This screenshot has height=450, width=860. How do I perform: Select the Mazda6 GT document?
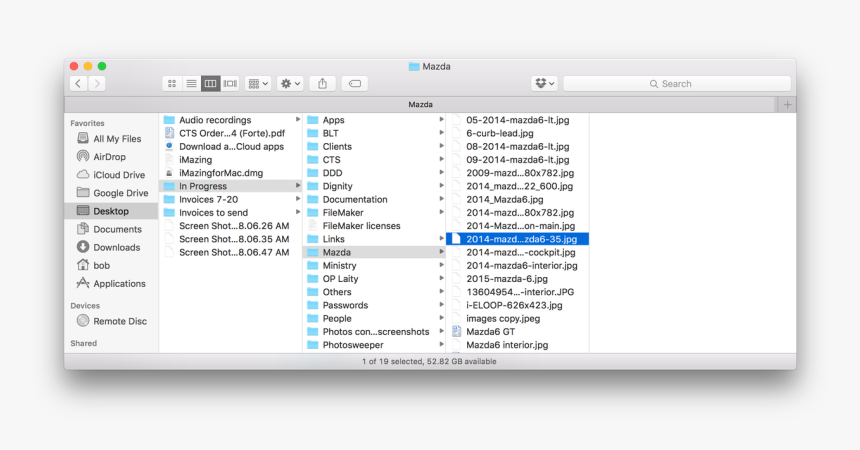(x=518, y=331)
